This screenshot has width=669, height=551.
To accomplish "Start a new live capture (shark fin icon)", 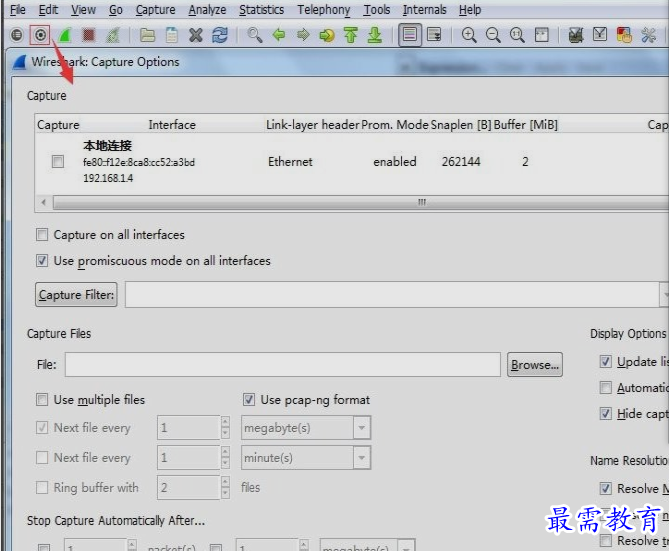I will 64,35.
